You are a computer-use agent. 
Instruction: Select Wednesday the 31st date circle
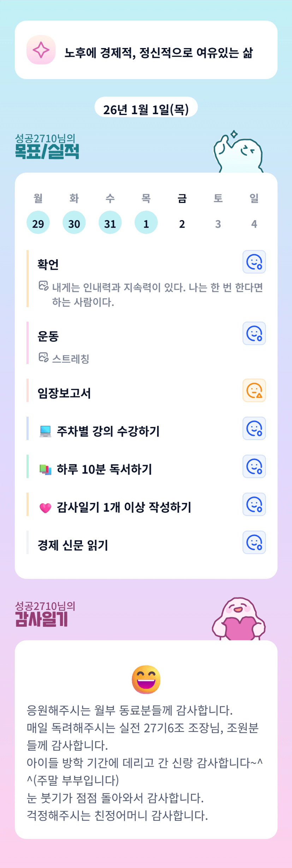[110, 223]
